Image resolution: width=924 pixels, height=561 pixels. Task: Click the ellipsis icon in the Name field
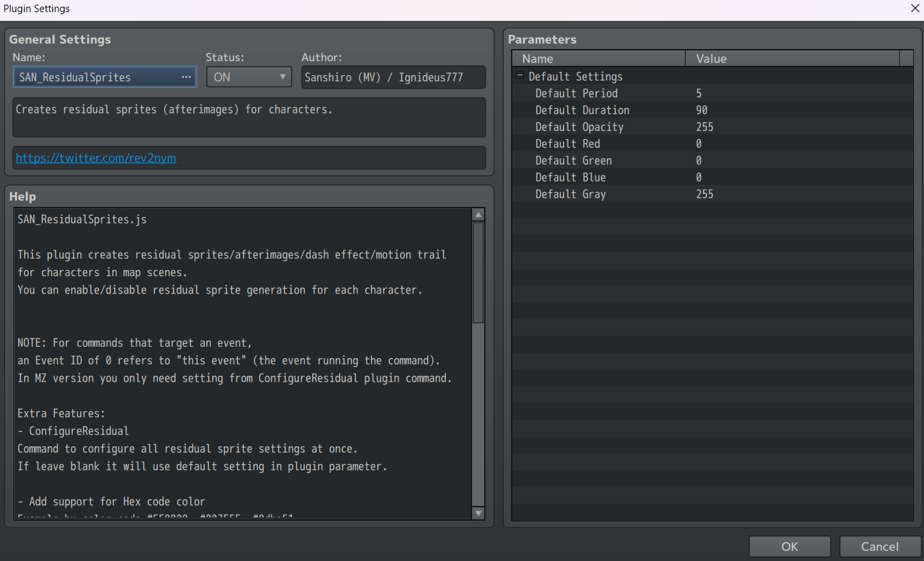(x=186, y=77)
